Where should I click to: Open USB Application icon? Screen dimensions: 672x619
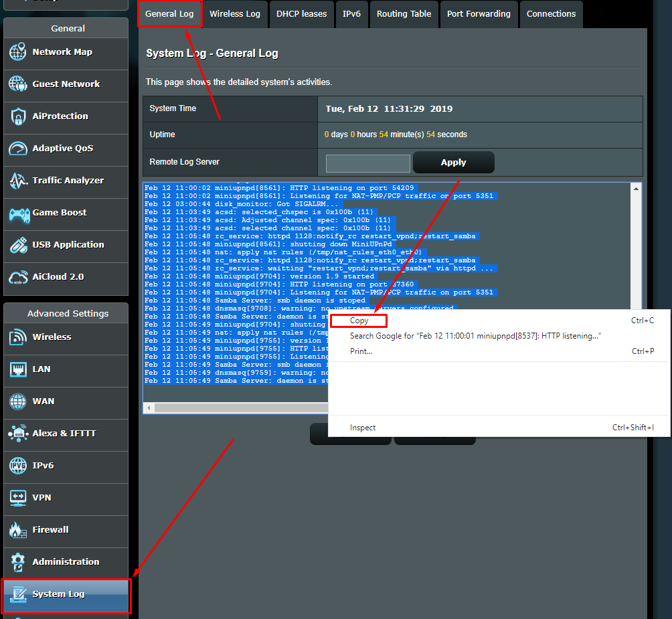pyautogui.click(x=18, y=245)
